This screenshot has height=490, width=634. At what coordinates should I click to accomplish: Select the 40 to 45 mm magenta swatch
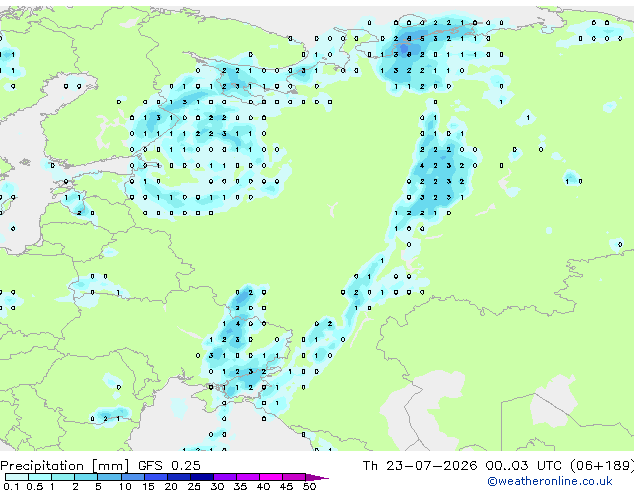(x=271, y=477)
